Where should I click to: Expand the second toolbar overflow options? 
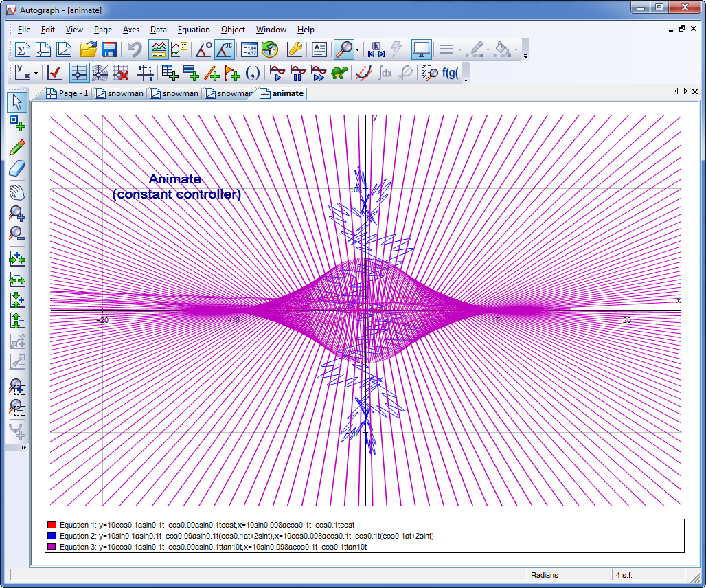(x=466, y=79)
